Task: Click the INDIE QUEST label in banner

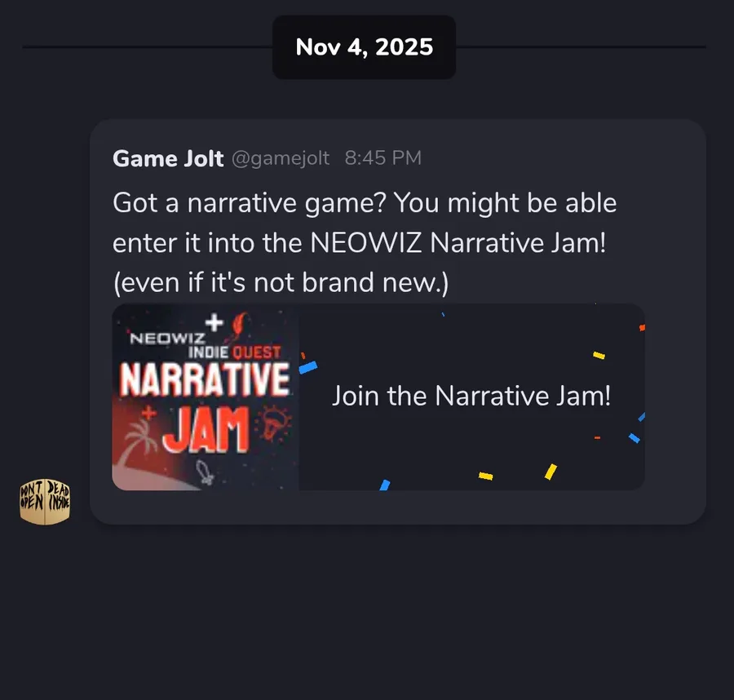Action: [x=235, y=352]
